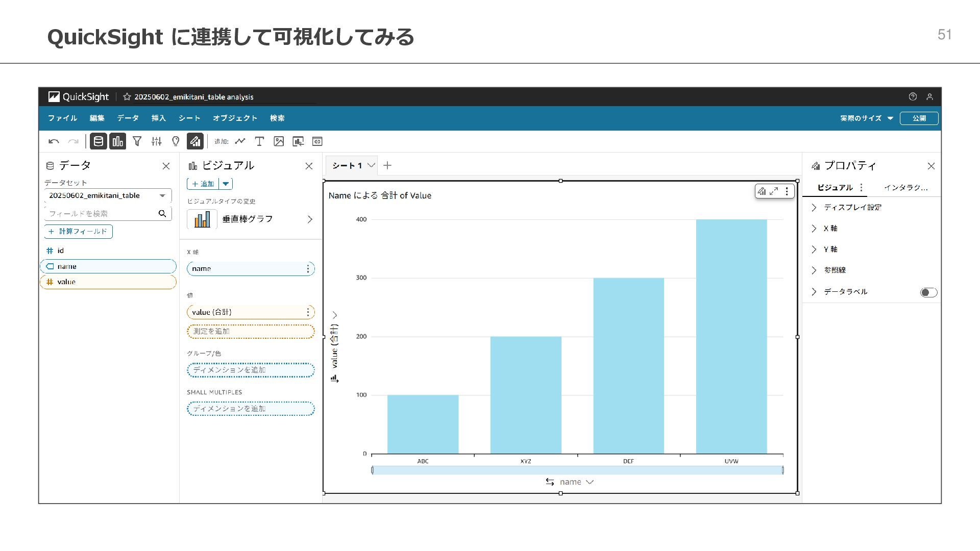
Task: Click the filter funnel toolbar icon
Action: tap(137, 141)
